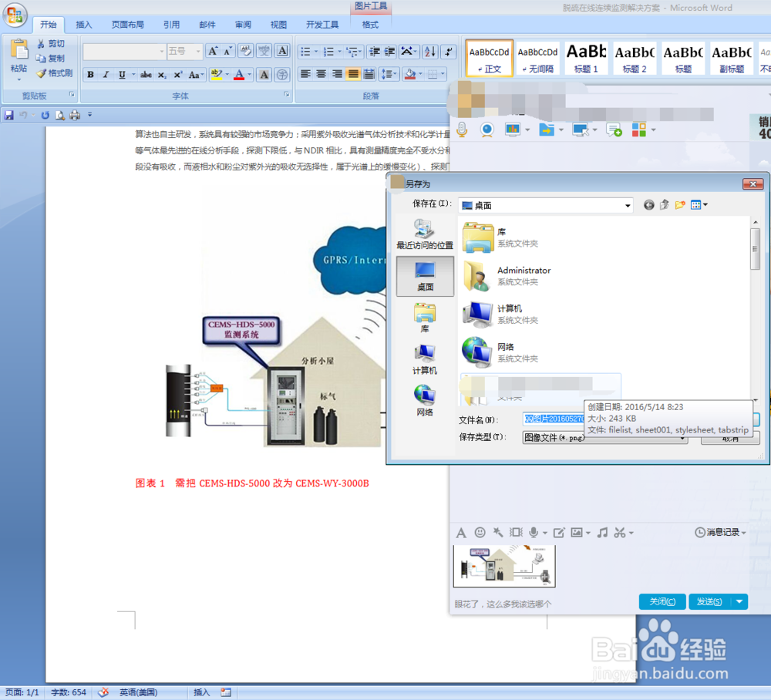Click Copy in the clipboard group

coord(51,59)
